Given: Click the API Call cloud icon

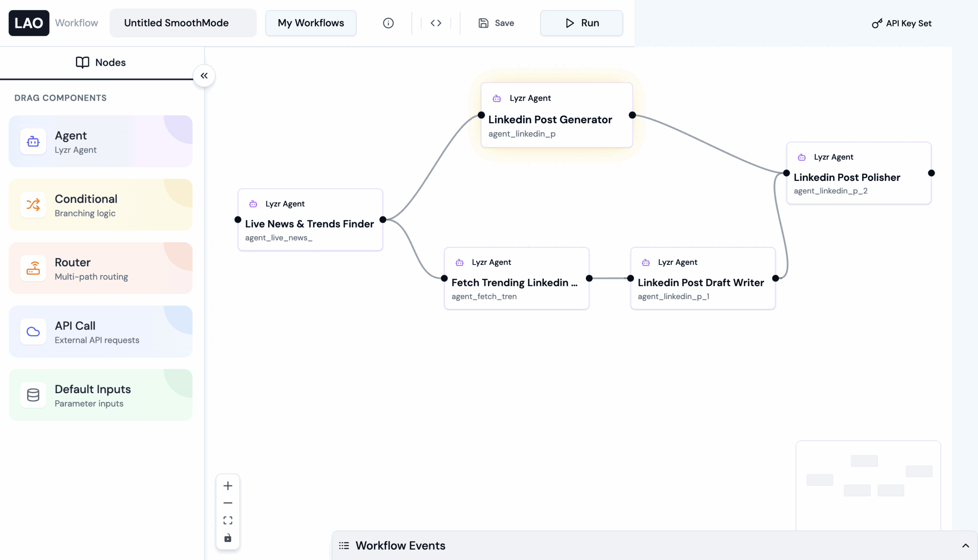Looking at the screenshot, I should [x=33, y=332].
